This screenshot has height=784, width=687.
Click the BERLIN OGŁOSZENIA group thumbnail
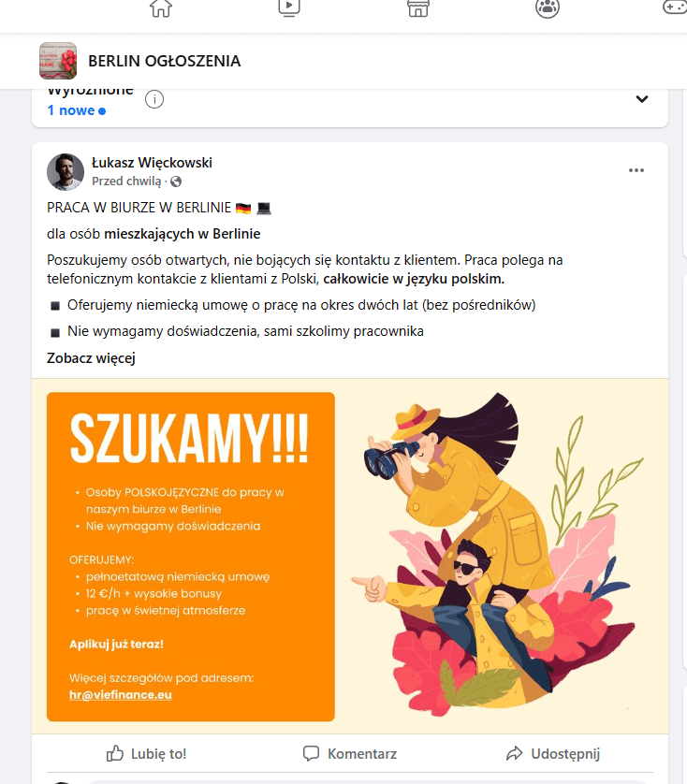(58, 61)
